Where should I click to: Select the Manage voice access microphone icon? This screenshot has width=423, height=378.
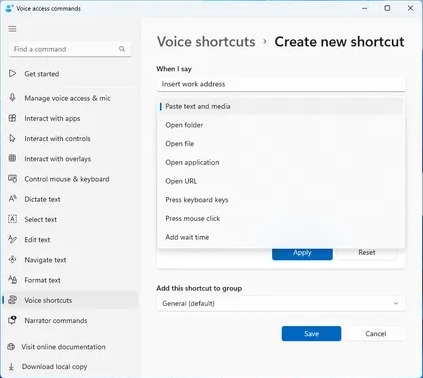tap(12, 98)
